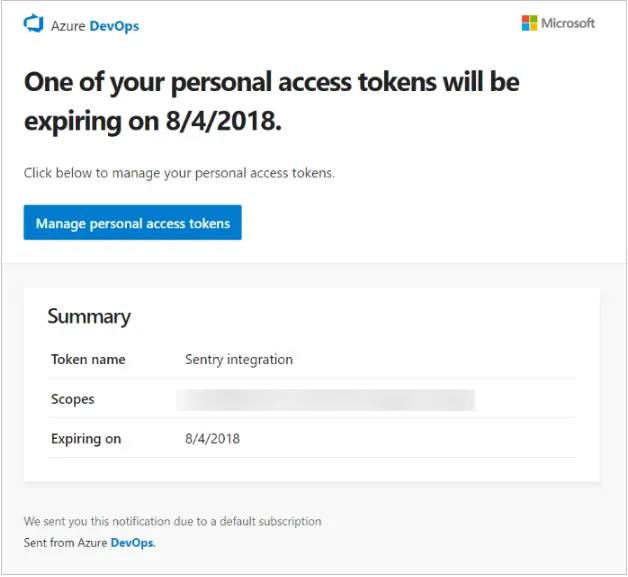This screenshot has width=628, height=577.
Task: Click the default subscription notification text
Action: (x=172, y=521)
